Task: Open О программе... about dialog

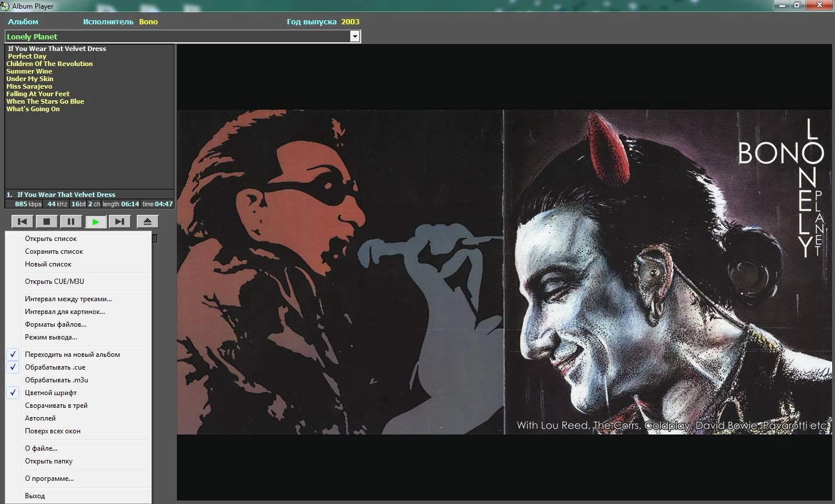Action: pyautogui.click(x=78, y=479)
